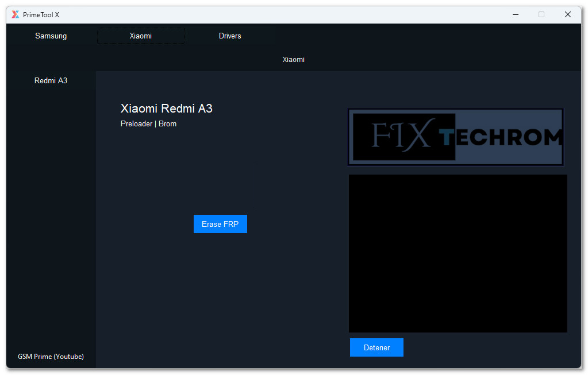Viewport: 588px width, 375px height.
Task: Click the disabled maximize window button
Action: [541, 14]
